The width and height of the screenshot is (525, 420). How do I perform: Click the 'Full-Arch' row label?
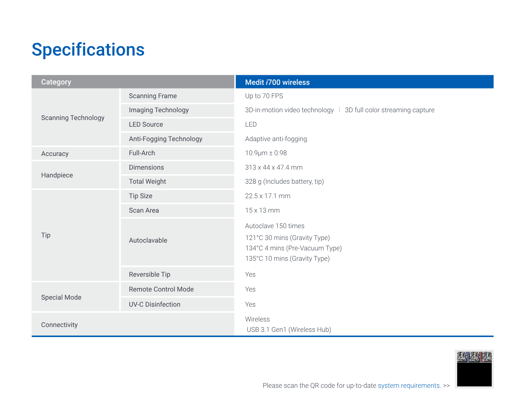click(x=177, y=153)
